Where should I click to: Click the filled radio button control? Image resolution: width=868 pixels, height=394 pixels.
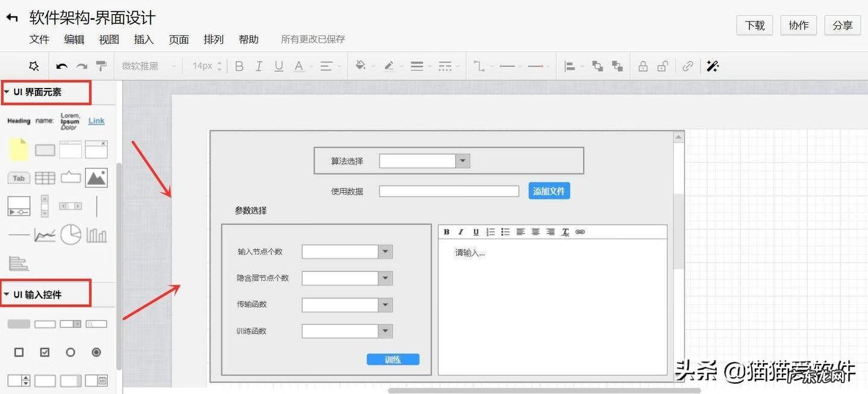(x=96, y=352)
